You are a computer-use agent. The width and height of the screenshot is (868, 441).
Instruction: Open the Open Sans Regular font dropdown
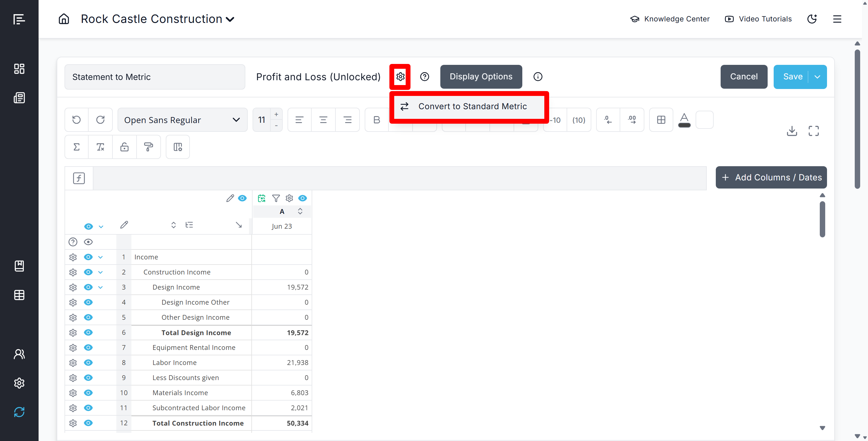[182, 120]
